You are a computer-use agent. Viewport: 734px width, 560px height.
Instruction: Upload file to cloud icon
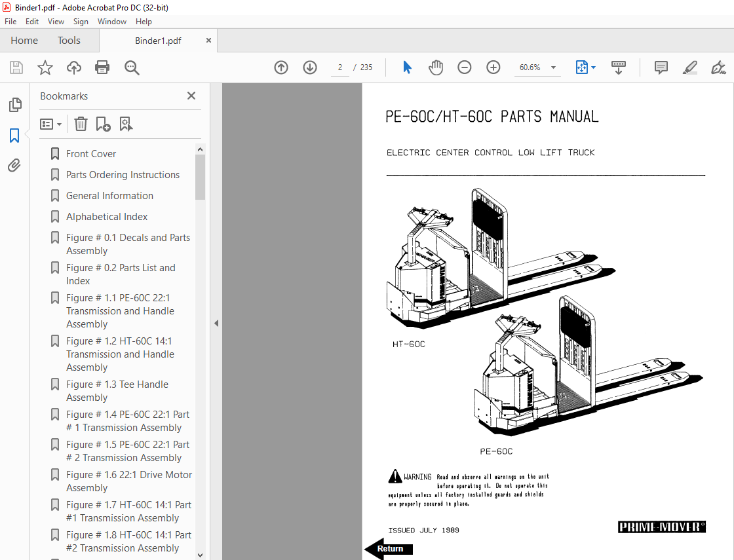coord(73,67)
